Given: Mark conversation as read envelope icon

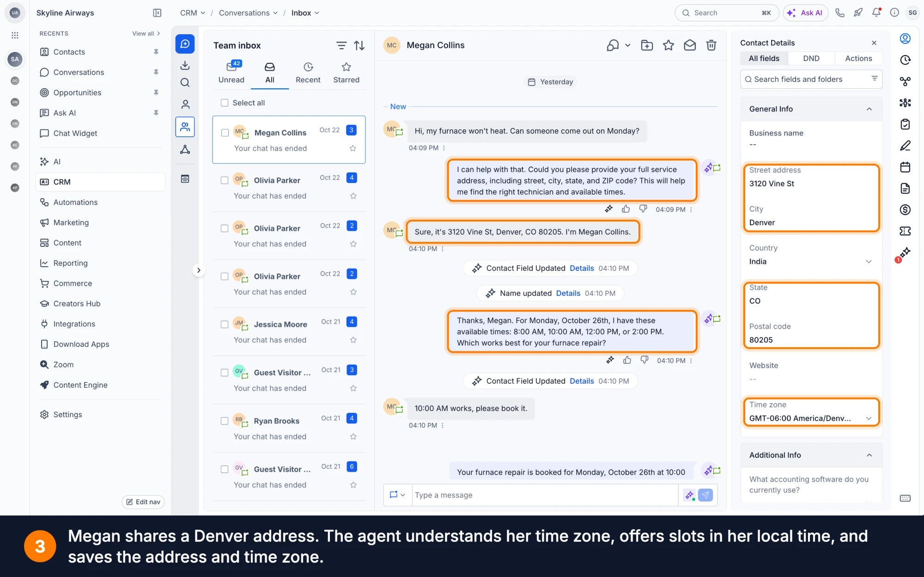Looking at the screenshot, I should [690, 45].
